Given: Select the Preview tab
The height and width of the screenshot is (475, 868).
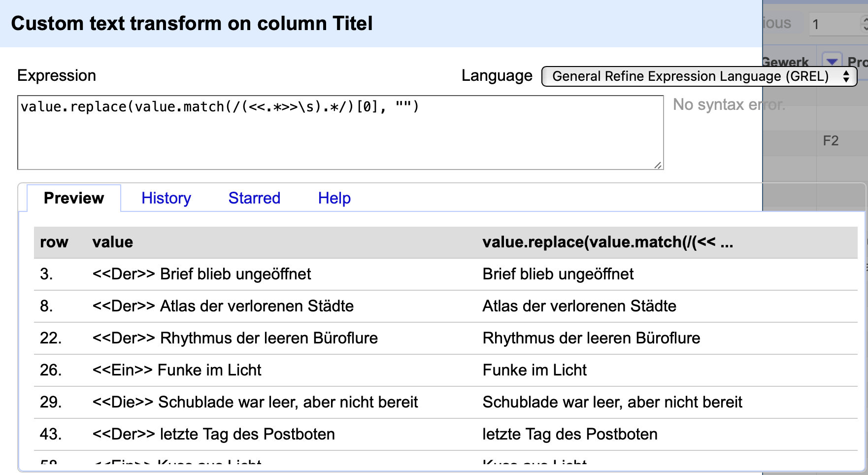Looking at the screenshot, I should pyautogui.click(x=74, y=198).
